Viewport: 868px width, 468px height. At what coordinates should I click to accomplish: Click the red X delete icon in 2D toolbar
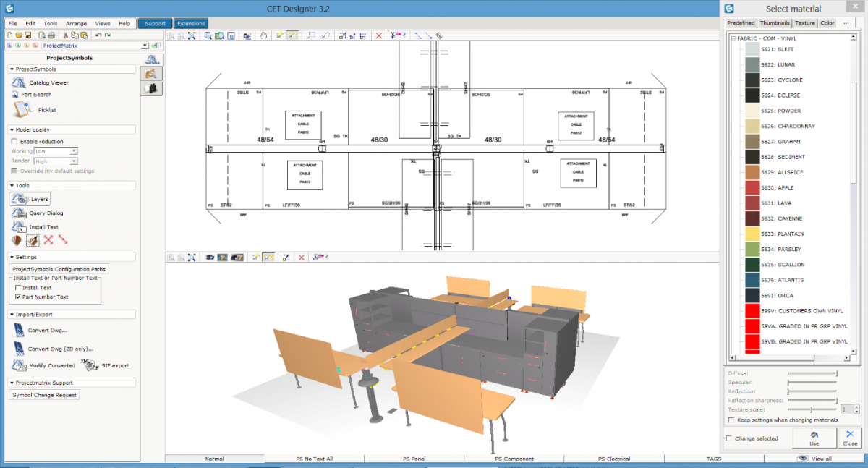click(378, 35)
